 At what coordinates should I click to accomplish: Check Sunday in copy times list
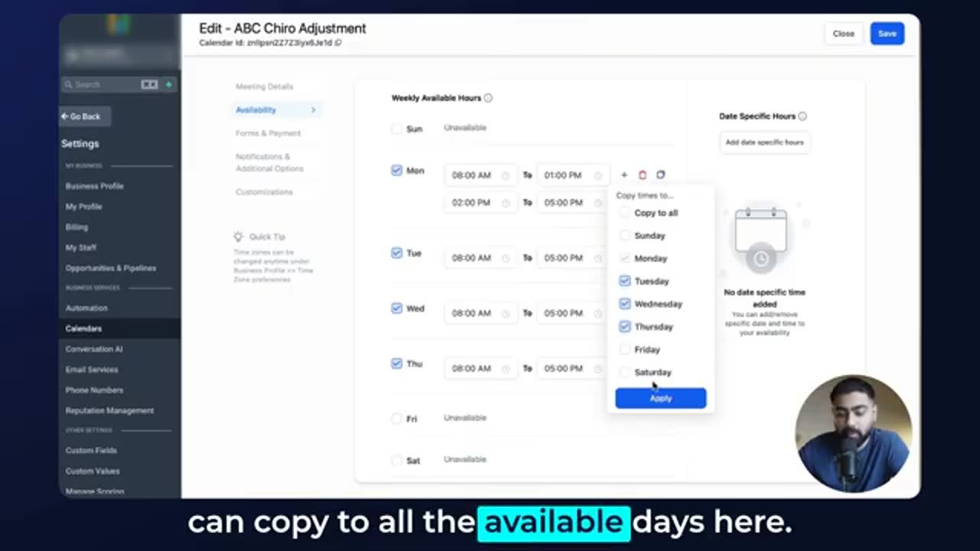[x=625, y=236]
